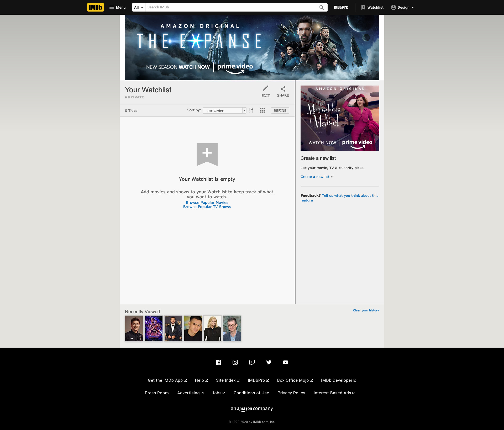Screen dimensions: 504x430
Task: Toggle the sort direction arrows
Action: point(251,110)
